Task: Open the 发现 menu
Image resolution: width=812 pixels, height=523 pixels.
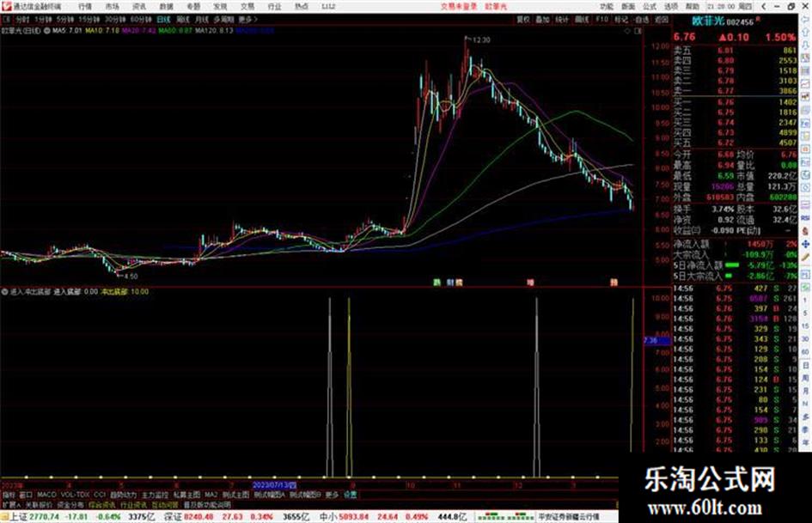Action: 220,7
